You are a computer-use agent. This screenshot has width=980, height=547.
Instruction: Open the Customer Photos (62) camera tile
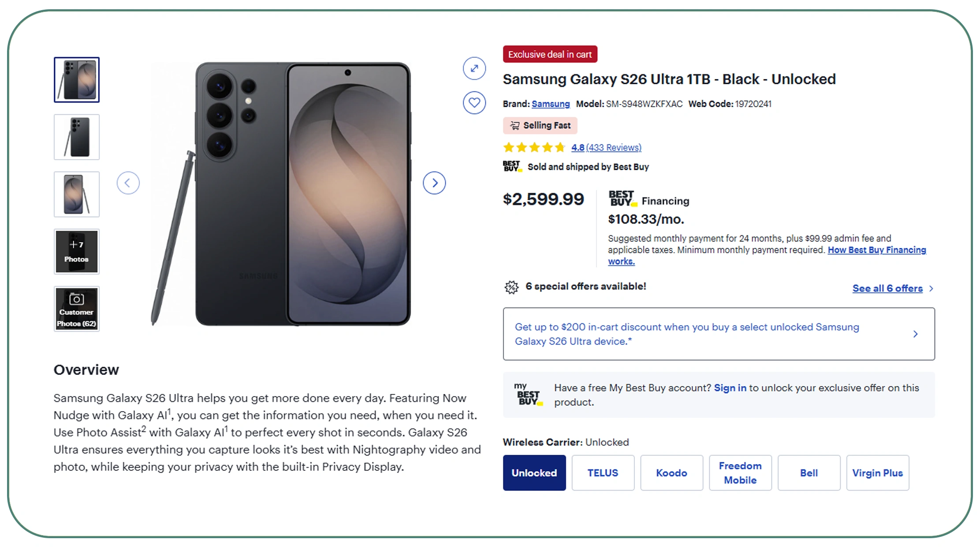pos(77,309)
